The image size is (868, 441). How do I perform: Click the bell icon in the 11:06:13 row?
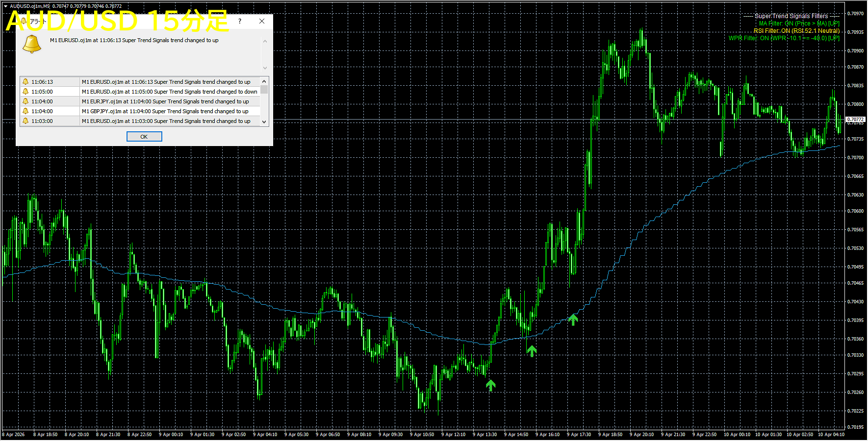coord(26,82)
